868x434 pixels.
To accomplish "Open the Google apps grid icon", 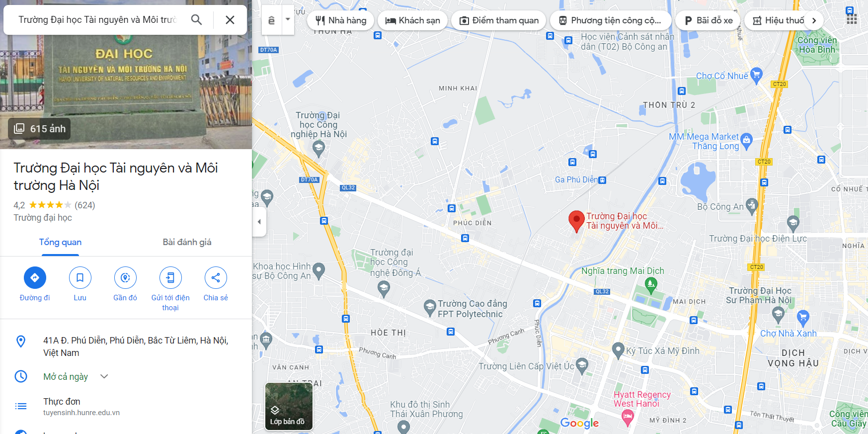I will (x=852, y=19).
